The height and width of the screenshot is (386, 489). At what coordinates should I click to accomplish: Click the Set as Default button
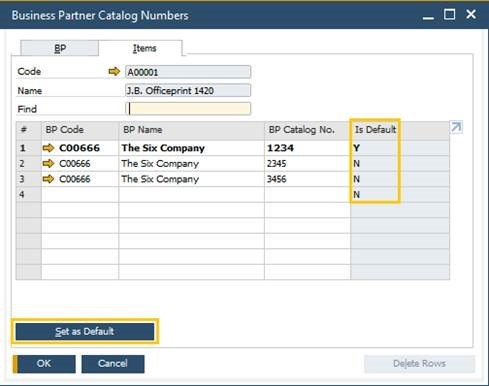pos(85,331)
